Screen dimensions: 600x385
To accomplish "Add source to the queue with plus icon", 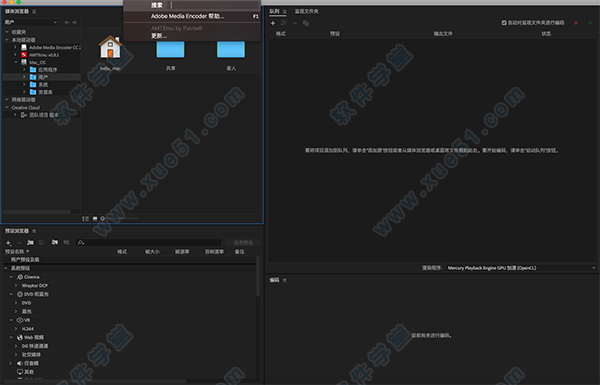I will 273,23.
